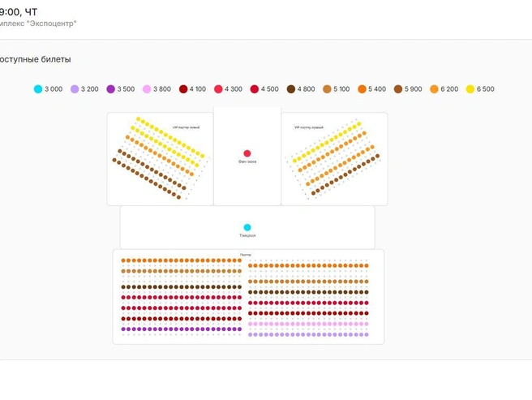The image size is (532, 400).
Task: Select the 3 000 cyan price filter
Action: coord(48,89)
